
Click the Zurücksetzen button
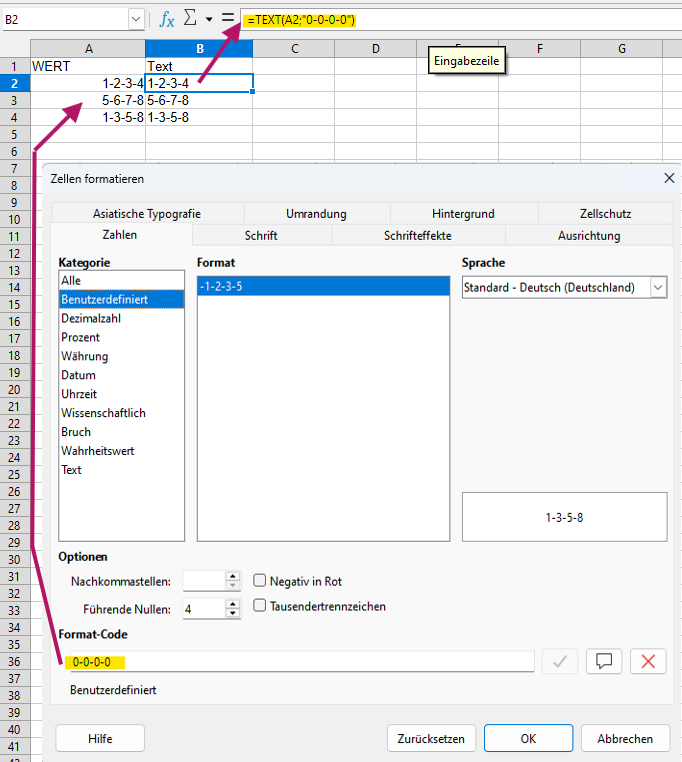point(430,739)
